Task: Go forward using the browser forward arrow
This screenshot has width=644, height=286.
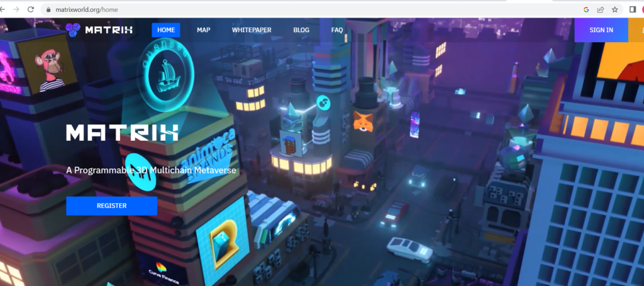Action: (x=16, y=9)
